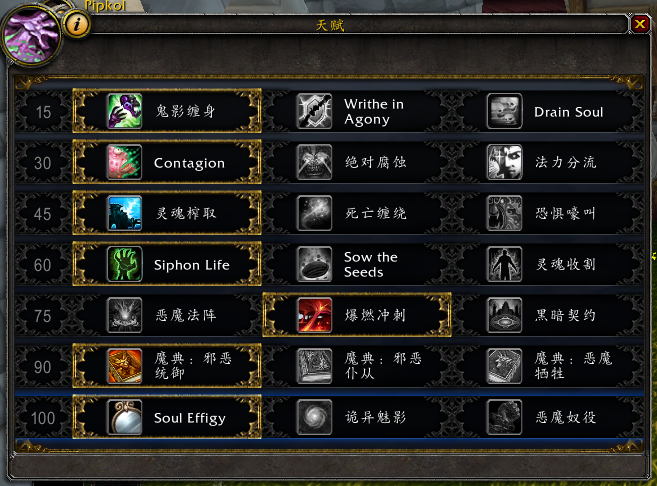Image resolution: width=657 pixels, height=486 pixels.
Task: Click the 魔典：邪恶统御 book icon
Action: 124,366
